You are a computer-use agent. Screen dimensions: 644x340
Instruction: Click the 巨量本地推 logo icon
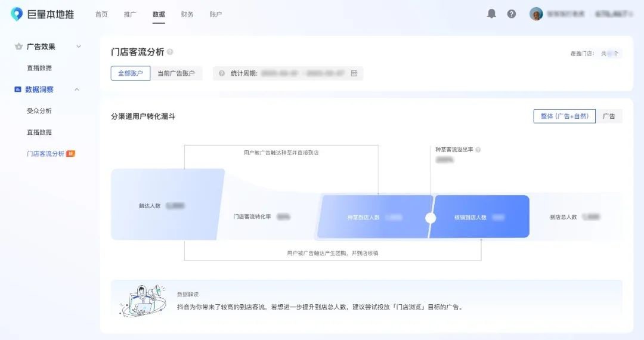(17, 14)
